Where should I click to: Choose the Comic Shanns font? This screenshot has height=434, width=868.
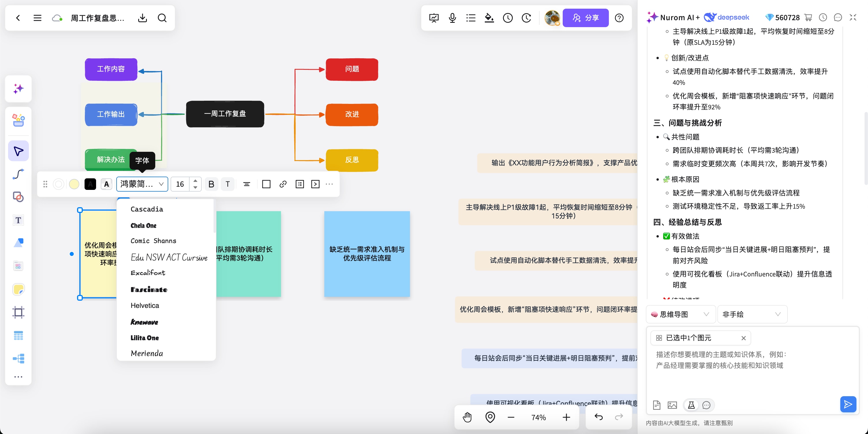pos(153,241)
